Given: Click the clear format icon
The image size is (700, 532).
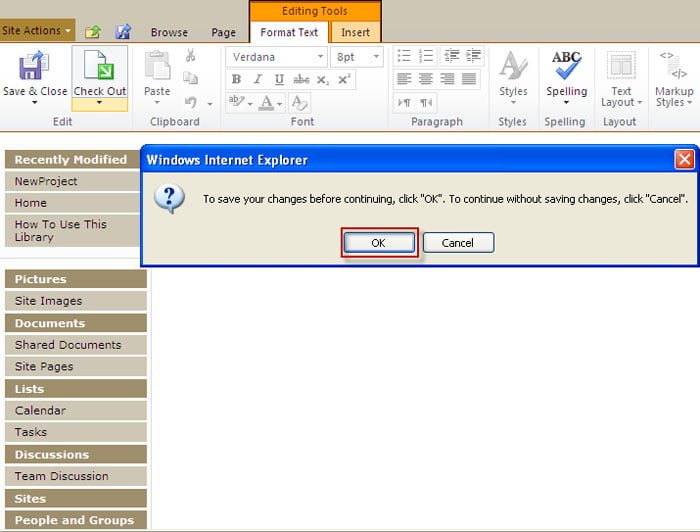Looking at the screenshot, I should (299, 103).
